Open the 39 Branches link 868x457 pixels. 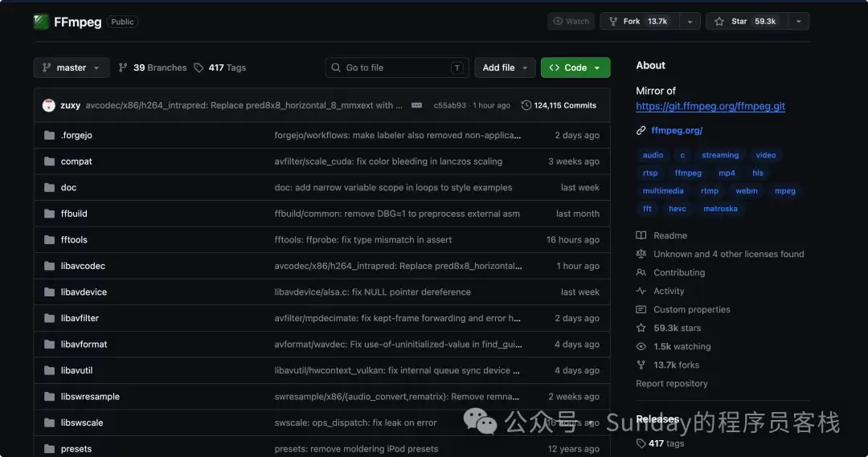153,67
